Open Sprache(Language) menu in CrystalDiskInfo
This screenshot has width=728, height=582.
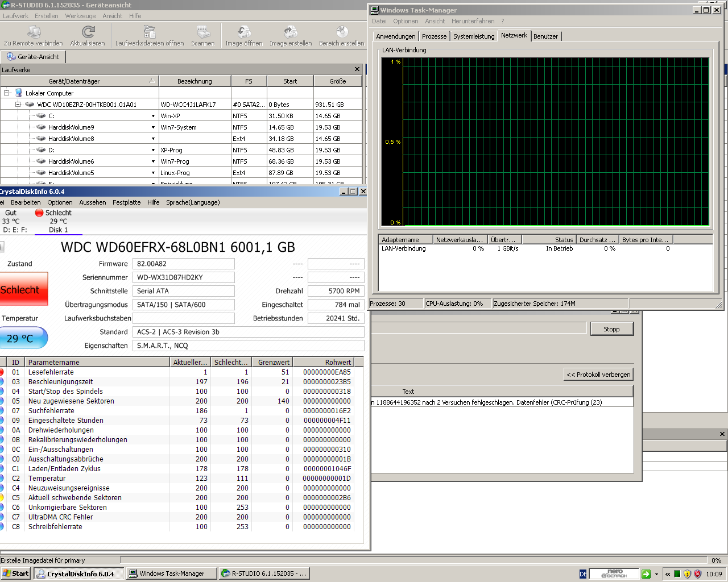coord(193,202)
